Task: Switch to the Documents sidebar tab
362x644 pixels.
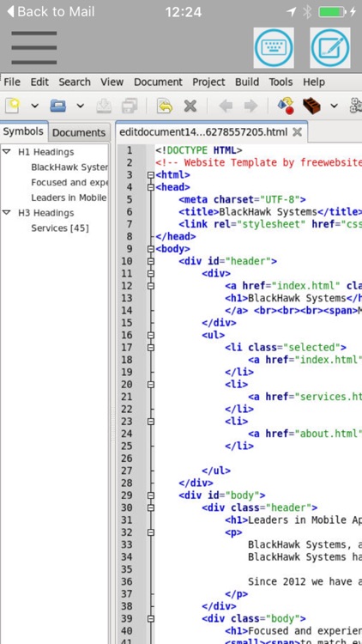Action: (x=79, y=132)
